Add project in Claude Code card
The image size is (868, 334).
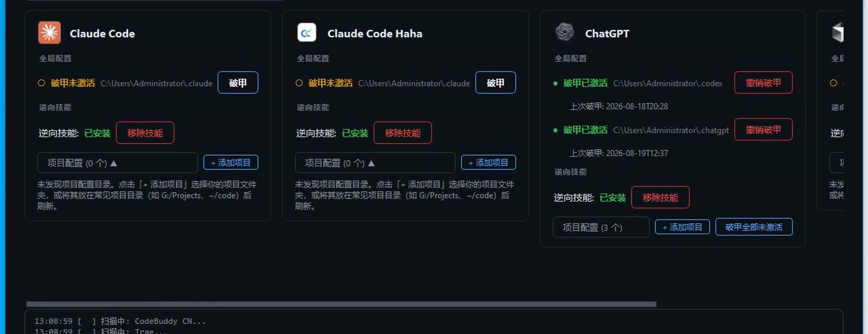pyautogui.click(x=231, y=163)
